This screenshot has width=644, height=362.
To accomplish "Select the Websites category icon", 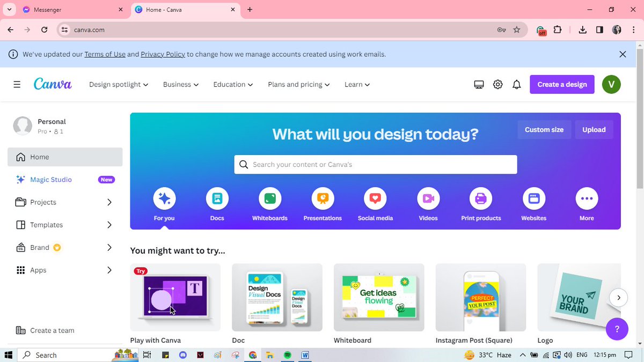I will point(534,199).
